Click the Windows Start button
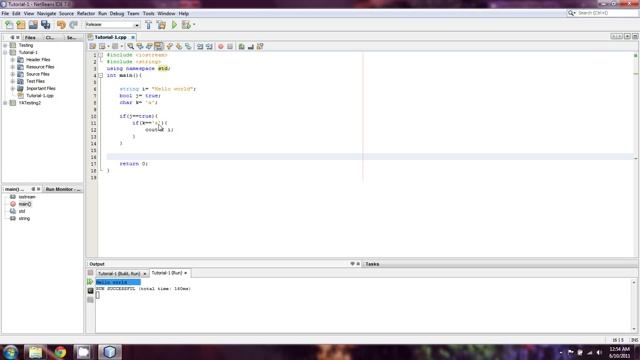The height and width of the screenshot is (360, 640). 11,352
